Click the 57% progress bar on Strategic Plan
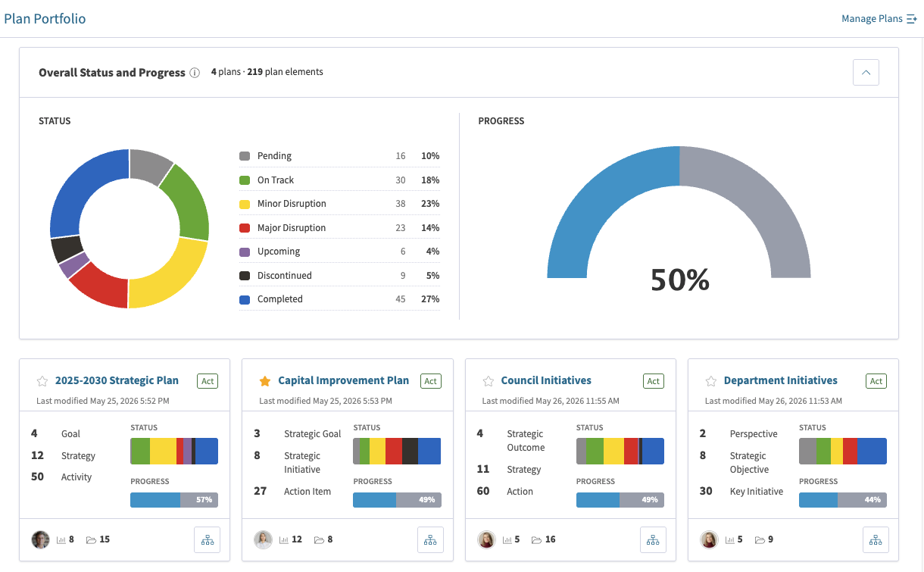Image resolution: width=924 pixels, height=572 pixels. [174, 500]
